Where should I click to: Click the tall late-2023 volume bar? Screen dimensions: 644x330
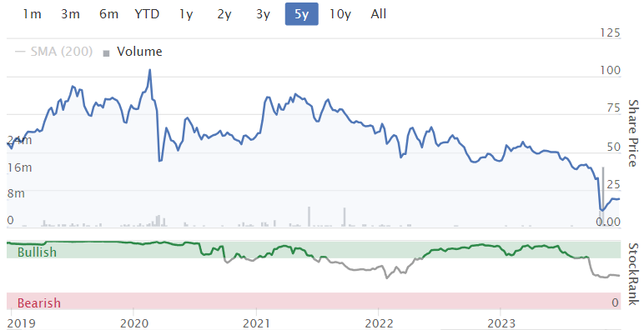point(603,197)
